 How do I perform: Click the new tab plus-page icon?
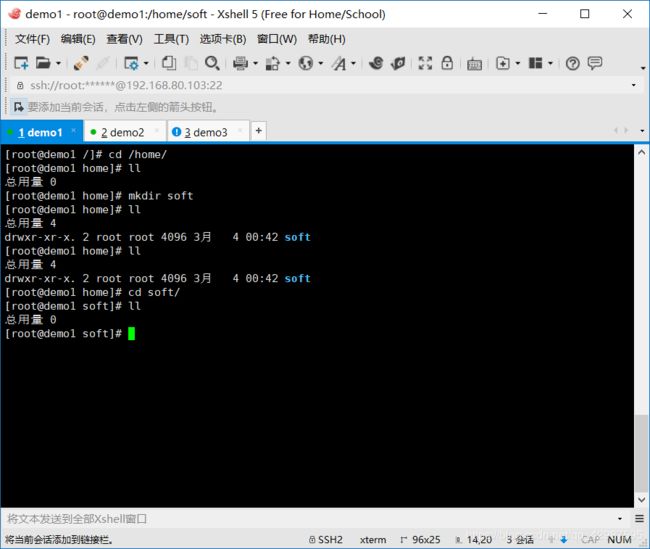502,63
